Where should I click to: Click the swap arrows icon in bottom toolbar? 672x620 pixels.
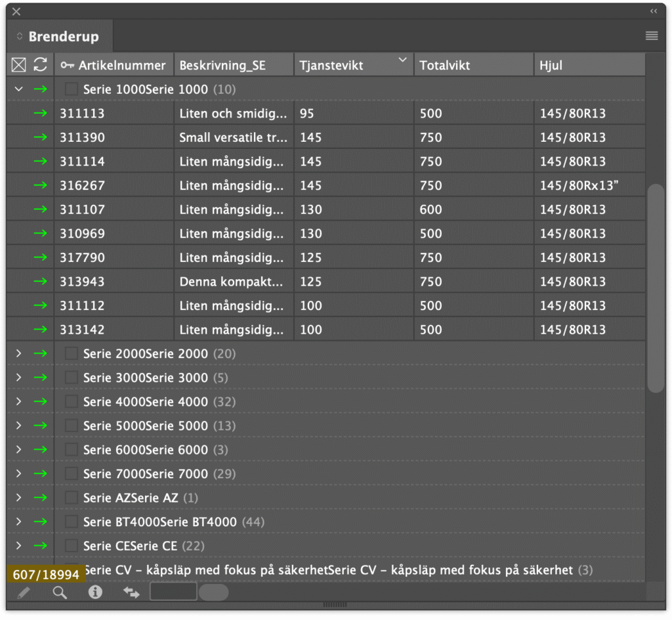pos(131,592)
